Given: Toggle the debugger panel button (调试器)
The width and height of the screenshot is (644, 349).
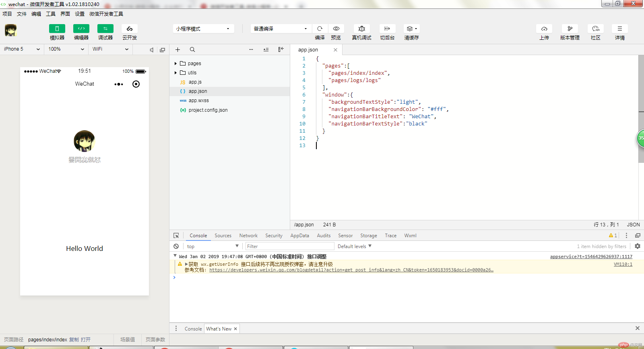Looking at the screenshot, I should click(105, 29).
